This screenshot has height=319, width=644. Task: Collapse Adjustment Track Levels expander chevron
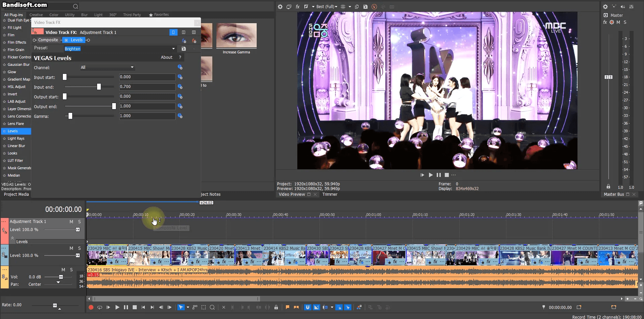pyautogui.click(x=12, y=238)
